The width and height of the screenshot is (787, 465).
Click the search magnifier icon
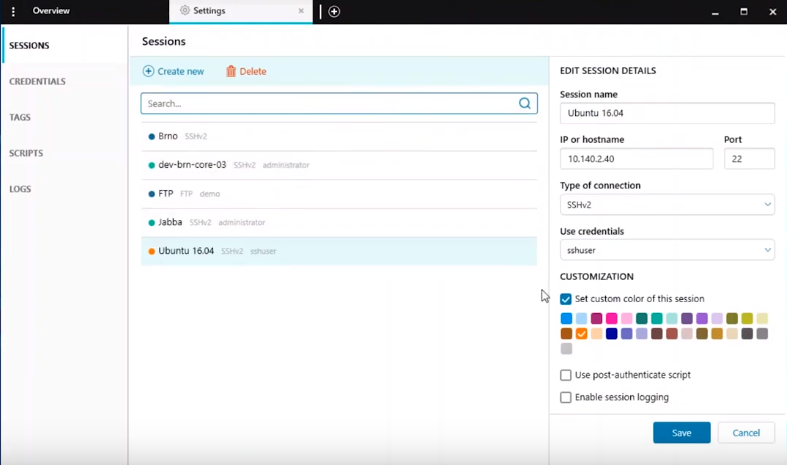coord(524,103)
